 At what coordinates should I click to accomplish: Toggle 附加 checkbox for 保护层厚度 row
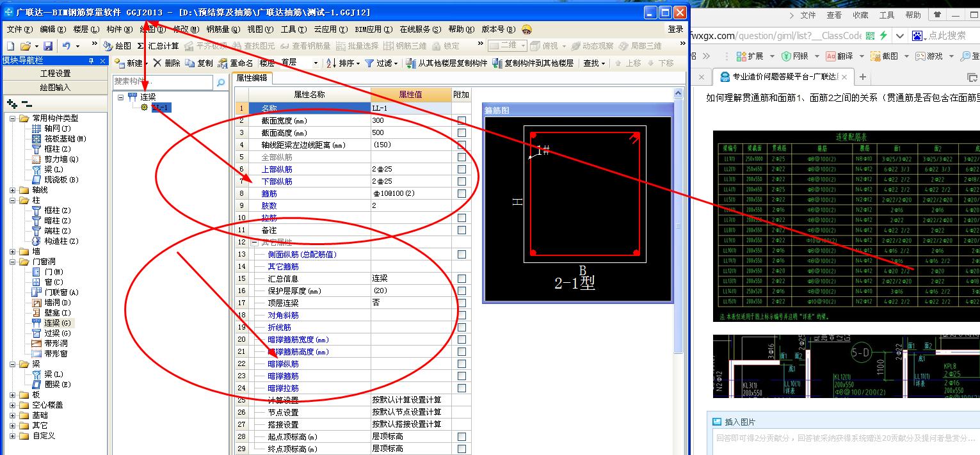point(462,291)
